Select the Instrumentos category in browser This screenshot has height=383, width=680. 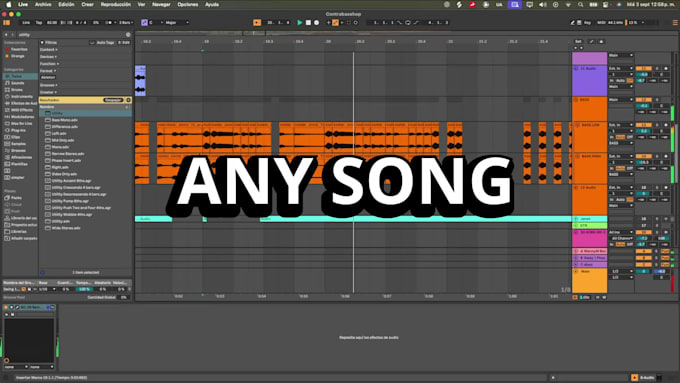click(x=21, y=96)
